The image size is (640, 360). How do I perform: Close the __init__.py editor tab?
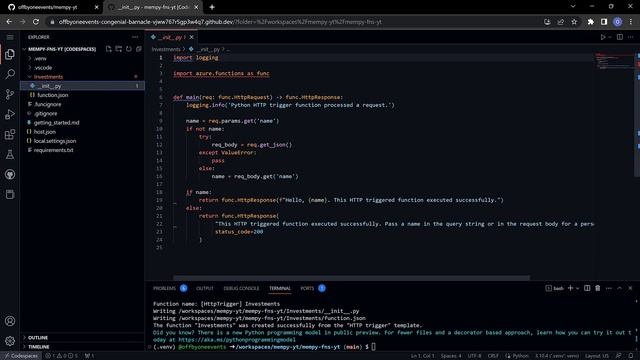coord(191,37)
